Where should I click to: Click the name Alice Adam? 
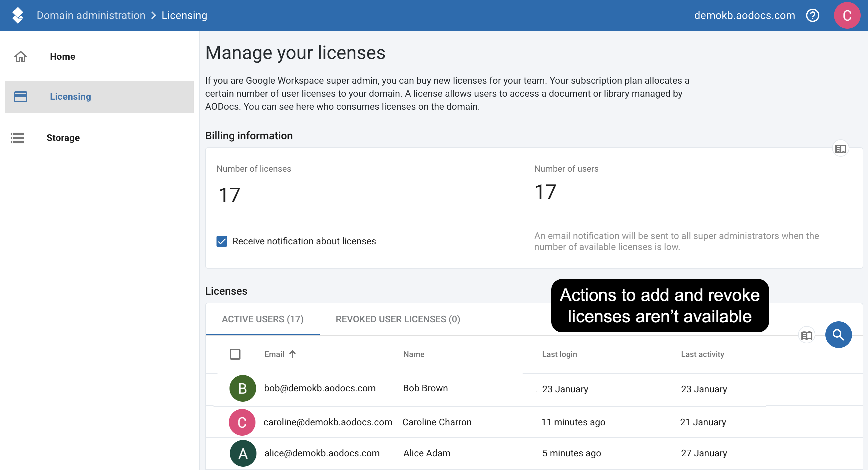[x=427, y=453]
